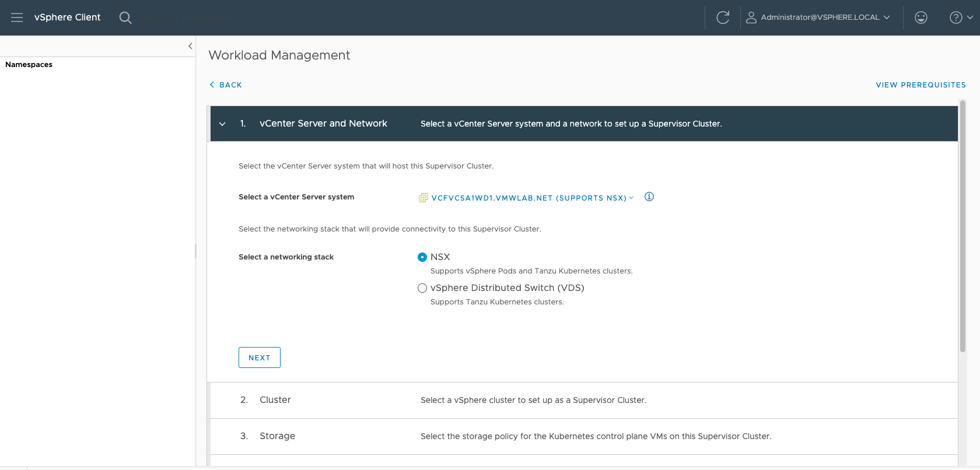Open the vCenter Server system dropdown

point(532,198)
